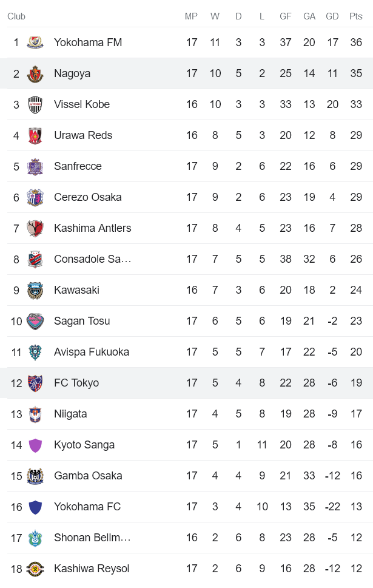
Task: Click the GF column header
Action: click(x=285, y=16)
